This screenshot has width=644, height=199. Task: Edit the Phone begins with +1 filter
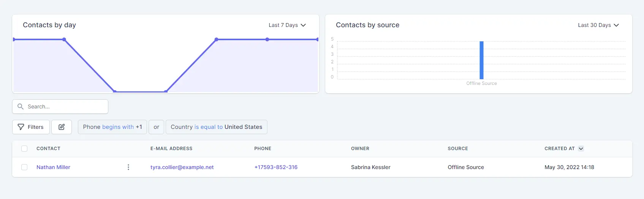coord(112,127)
